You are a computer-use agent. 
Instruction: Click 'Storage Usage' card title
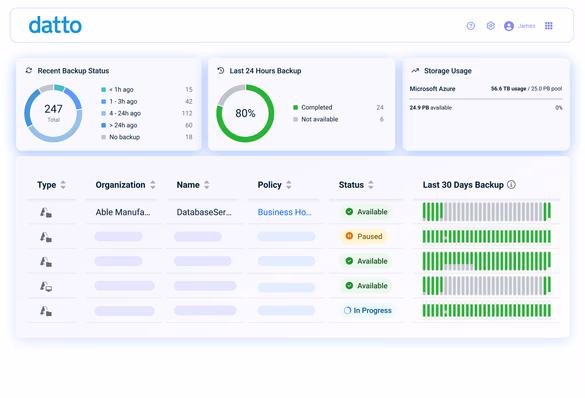(448, 70)
